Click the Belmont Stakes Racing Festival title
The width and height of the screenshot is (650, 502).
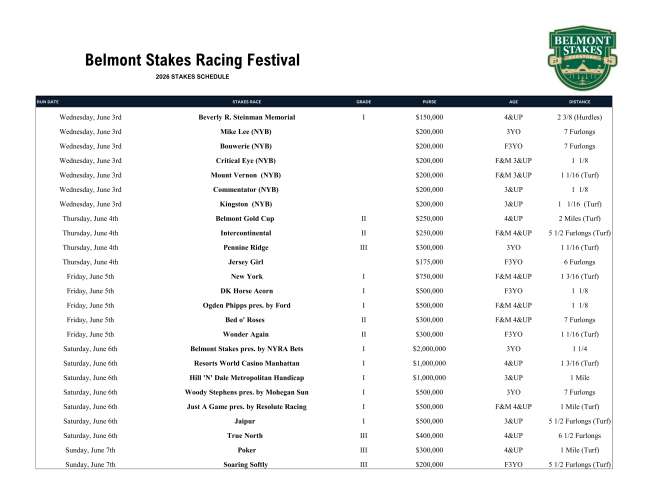pyautogui.click(x=192, y=62)
